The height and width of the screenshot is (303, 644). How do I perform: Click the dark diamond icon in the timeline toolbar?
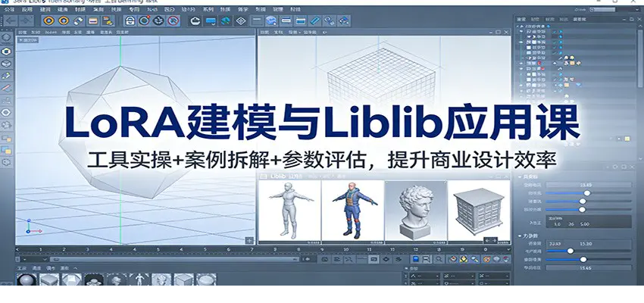click(x=386, y=259)
